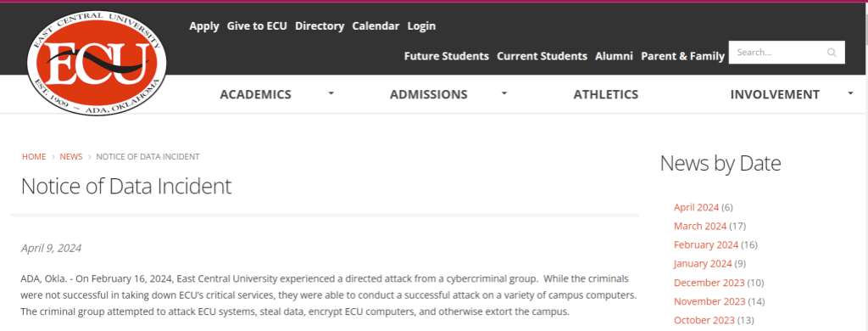Go to HOME breadcrumb

coord(34,157)
